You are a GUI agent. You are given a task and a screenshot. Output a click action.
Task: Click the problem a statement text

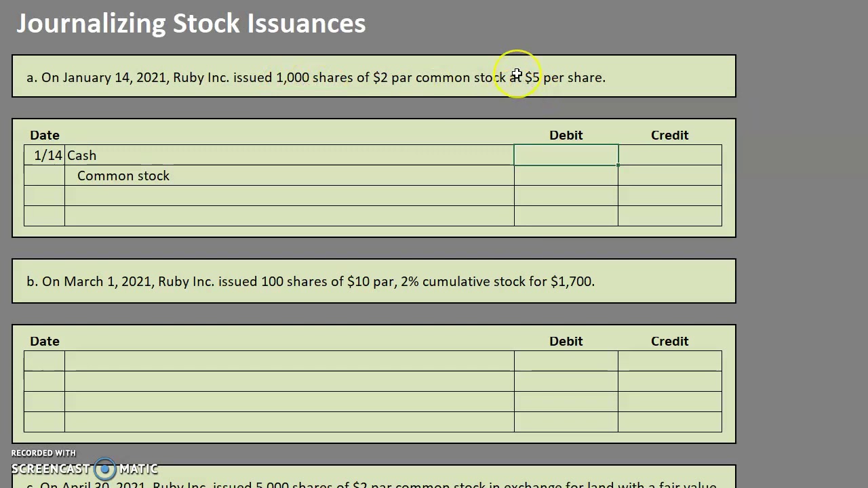point(316,77)
